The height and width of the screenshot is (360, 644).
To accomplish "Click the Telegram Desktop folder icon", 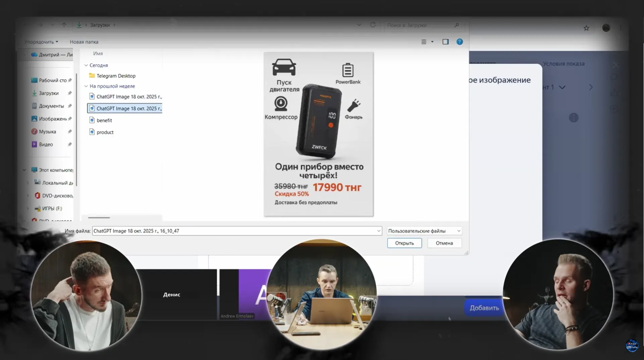I will [92, 75].
